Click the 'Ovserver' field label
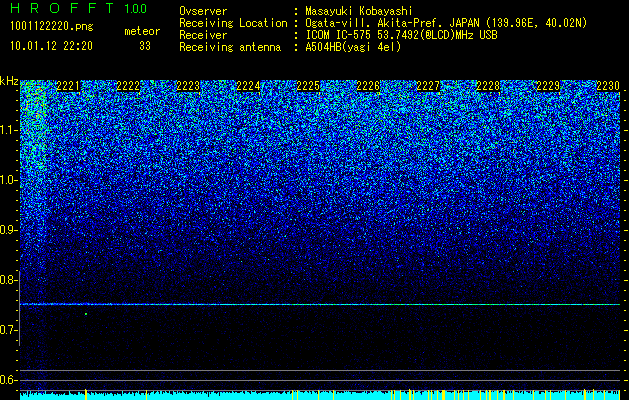The height and width of the screenshot is (400, 629). 203,11
